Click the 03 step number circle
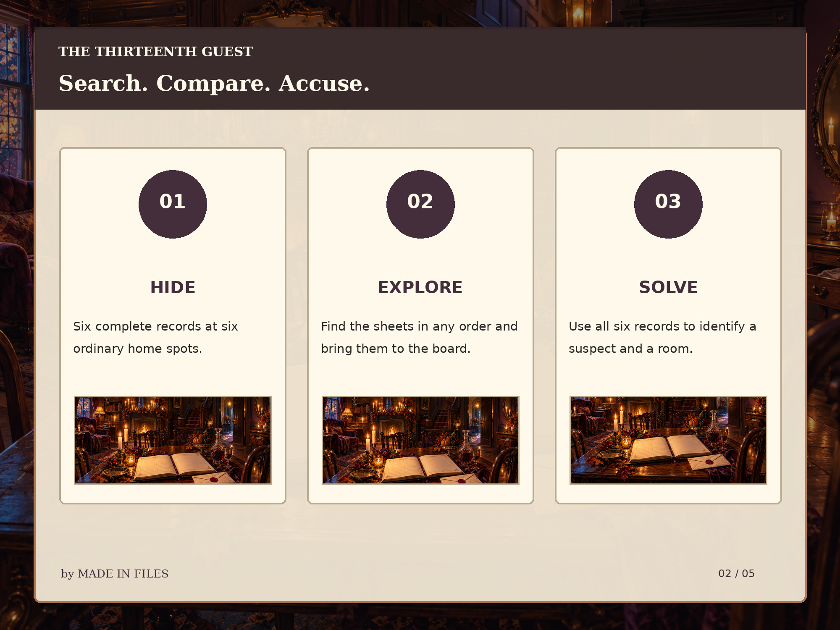The width and height of the screenshot is (840, 630). [x=668, y=204]
